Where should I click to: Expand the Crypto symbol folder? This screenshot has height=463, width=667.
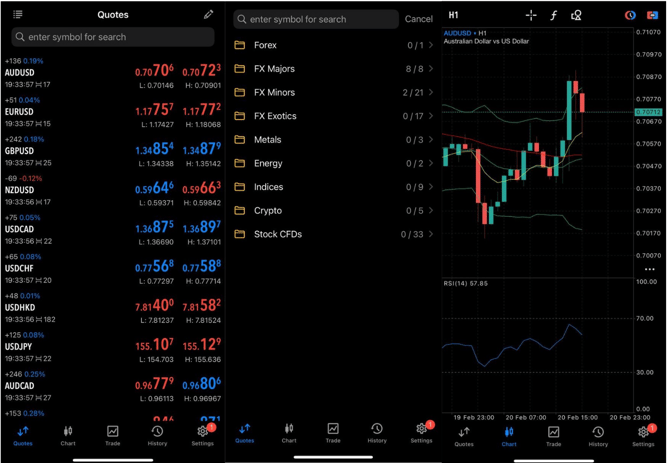coord(334,211)
